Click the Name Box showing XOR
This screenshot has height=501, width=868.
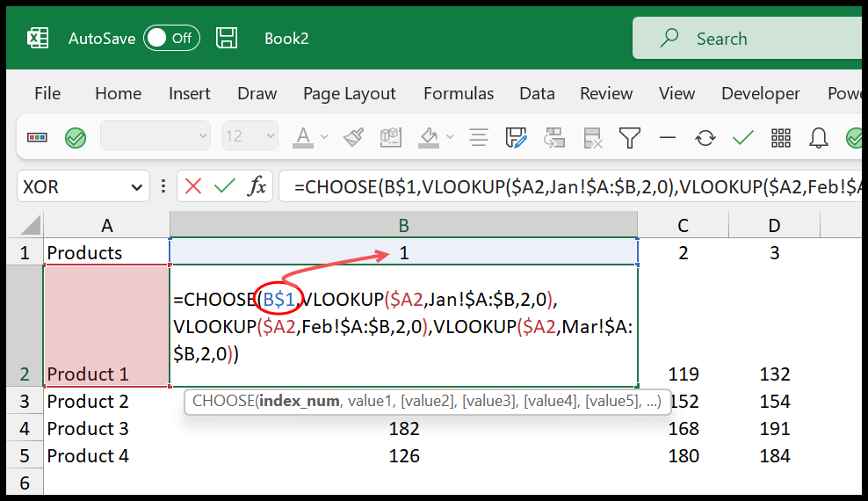tap(83, 186)
